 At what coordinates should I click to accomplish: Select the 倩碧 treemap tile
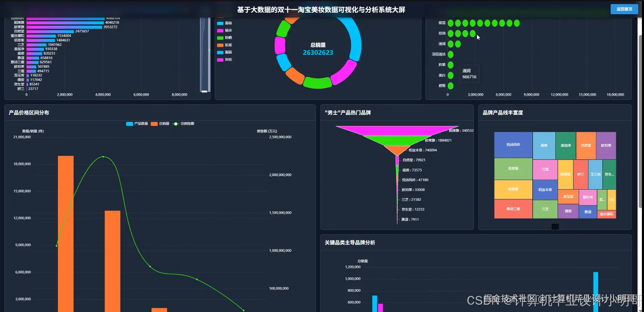point(544,145)
